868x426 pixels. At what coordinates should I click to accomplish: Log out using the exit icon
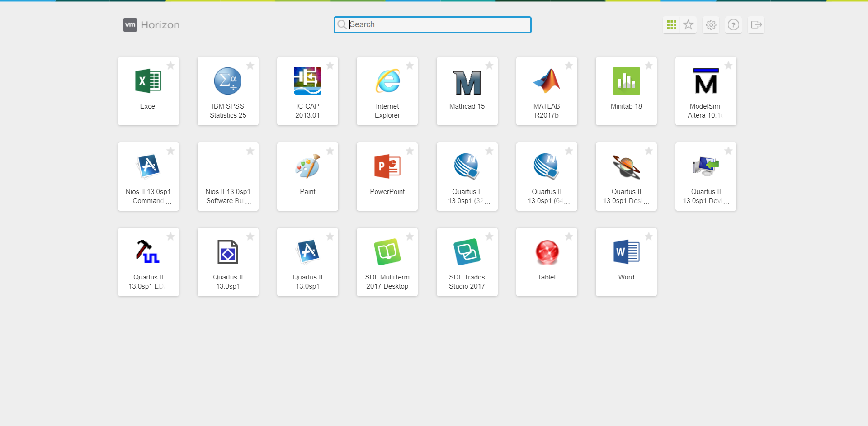756,25
